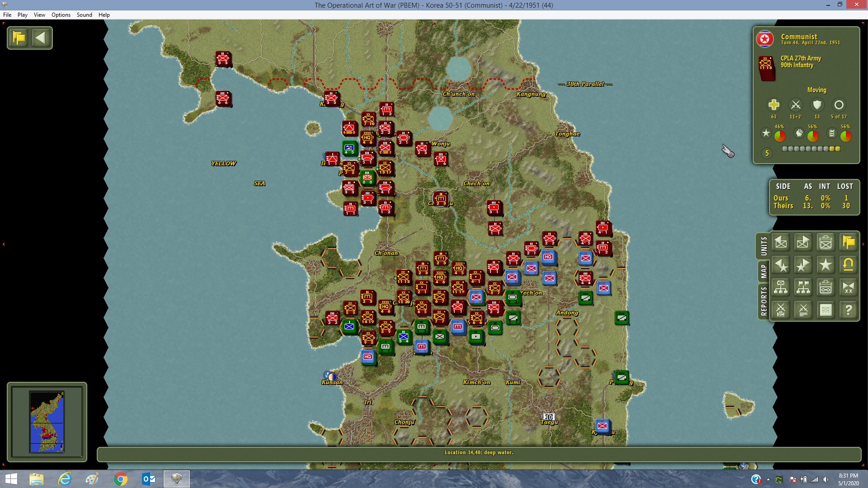Click the minimap of Korea

(47, 422)
